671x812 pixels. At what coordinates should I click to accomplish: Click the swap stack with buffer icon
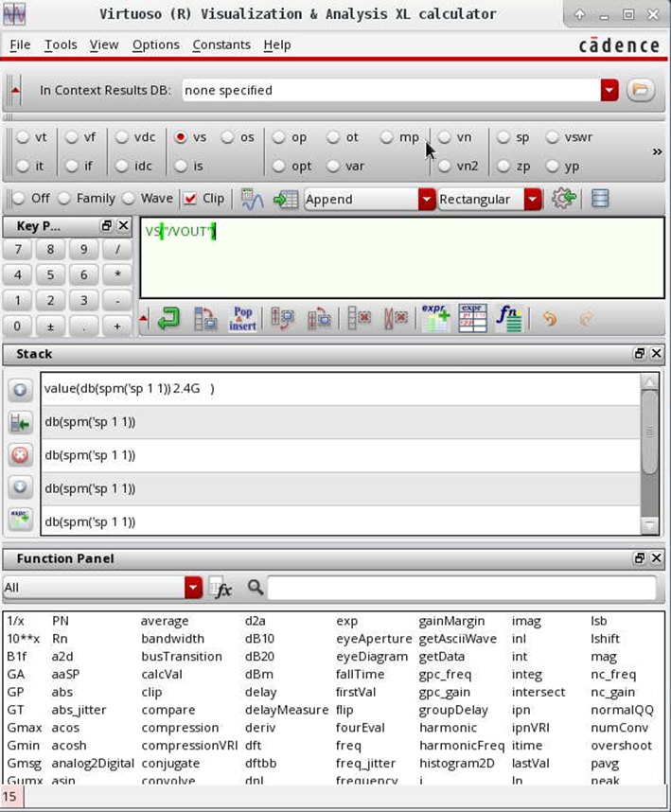tap(283, 319)
